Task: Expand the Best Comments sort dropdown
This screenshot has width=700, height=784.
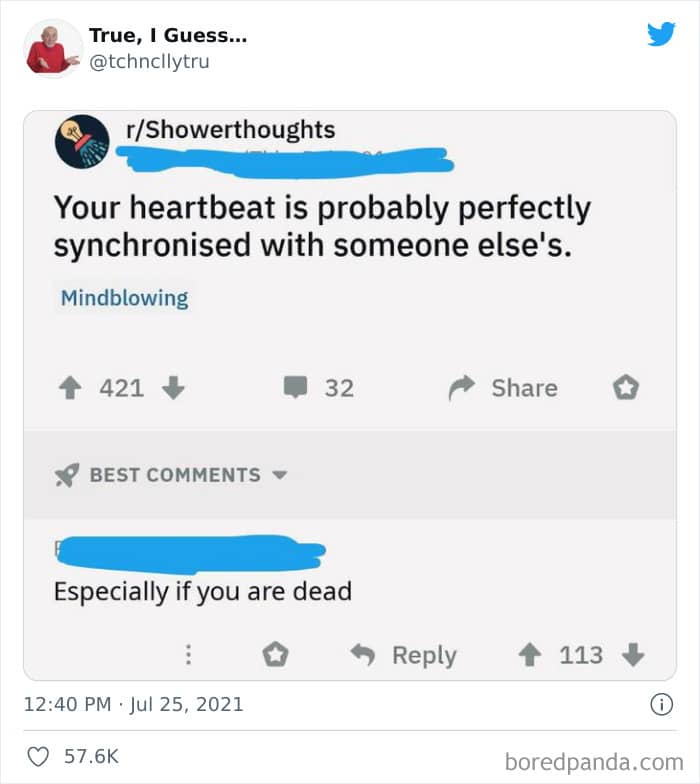Action: (280, 475)
